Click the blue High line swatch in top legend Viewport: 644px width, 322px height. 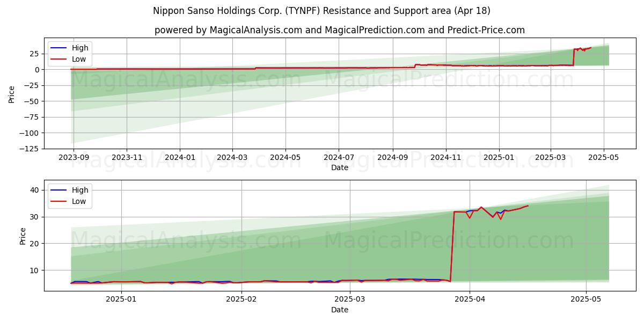pyautogui.click(x=60, y=48)
